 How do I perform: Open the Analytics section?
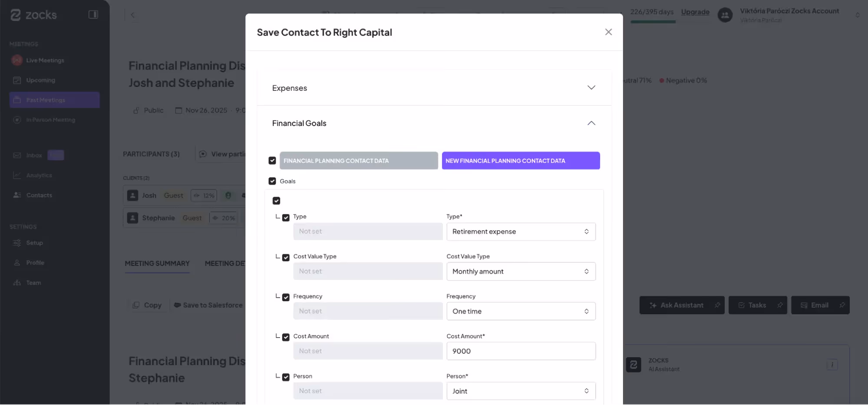click(x=39, y=175)
